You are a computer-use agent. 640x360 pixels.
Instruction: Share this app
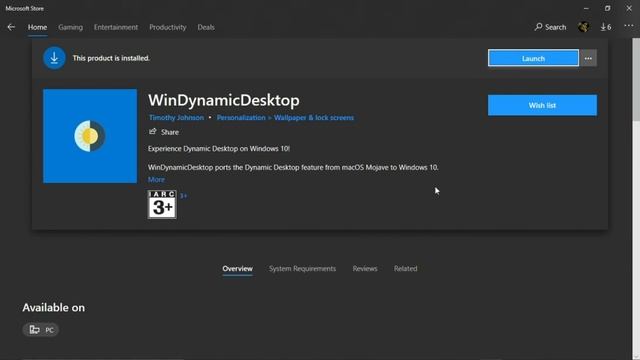[x=164, y=132]
